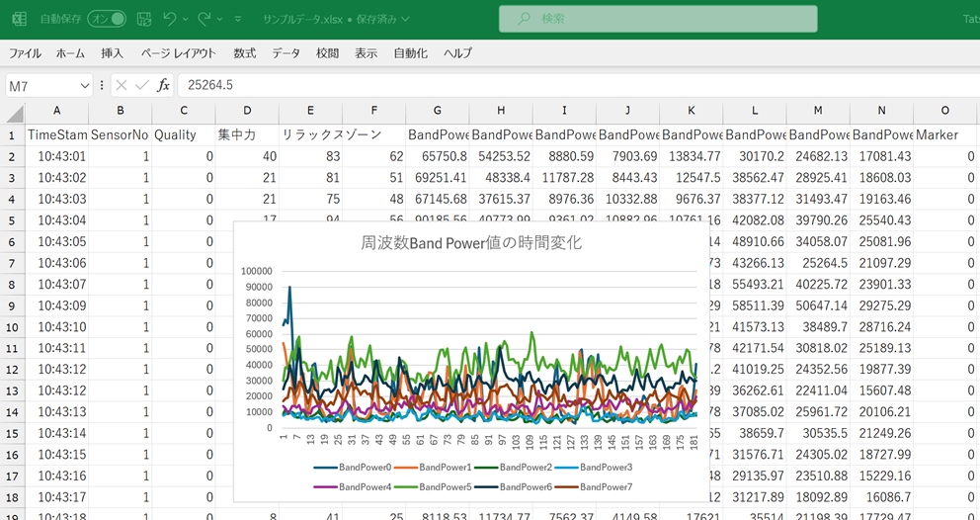980x520 pixels.
Task: Select the row 7 header
Action: (12, 263)
